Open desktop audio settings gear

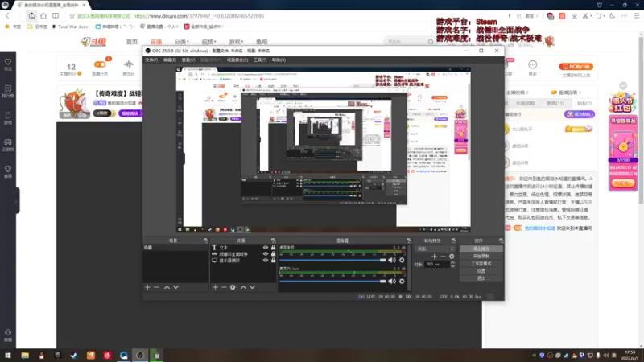(402, 260)
